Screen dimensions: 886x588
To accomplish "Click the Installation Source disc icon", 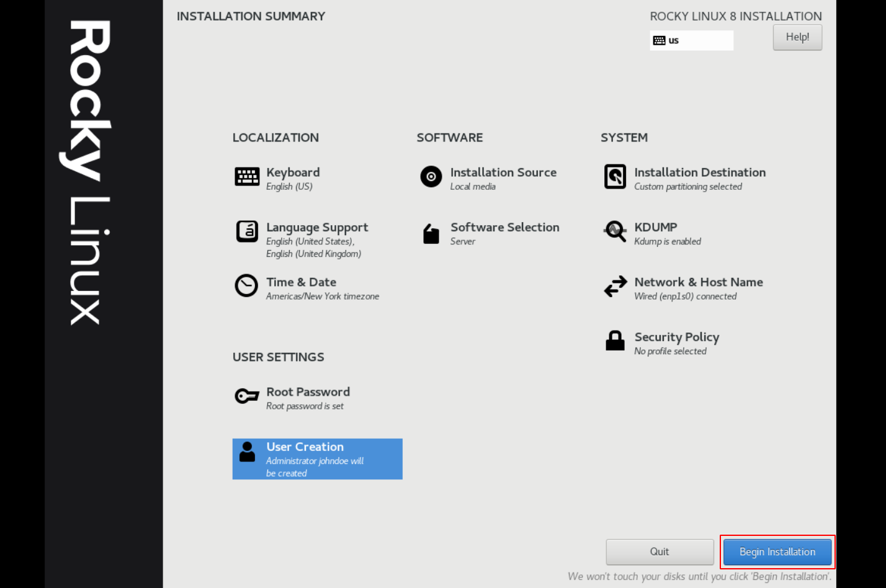I will [x=431, y=177].
